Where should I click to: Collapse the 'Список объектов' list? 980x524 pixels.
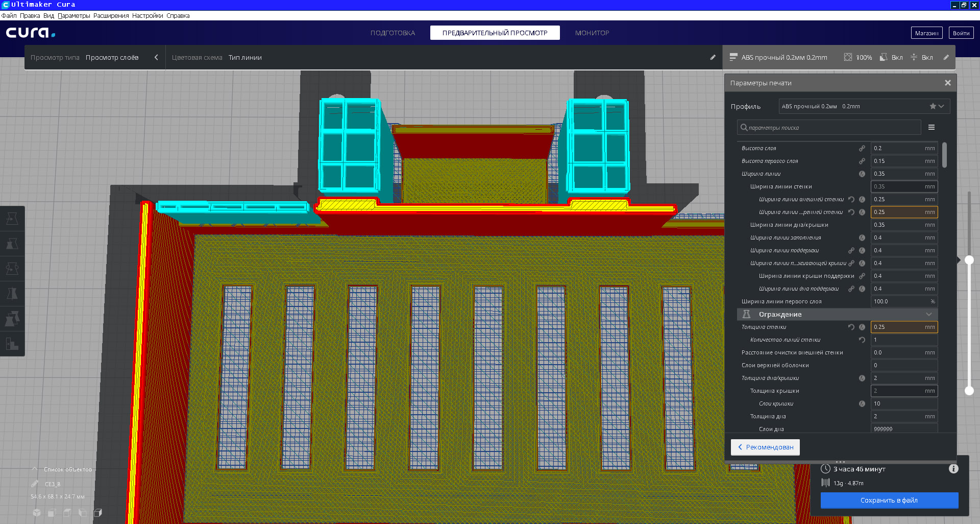pyautogui.click(x=35, y=469)
